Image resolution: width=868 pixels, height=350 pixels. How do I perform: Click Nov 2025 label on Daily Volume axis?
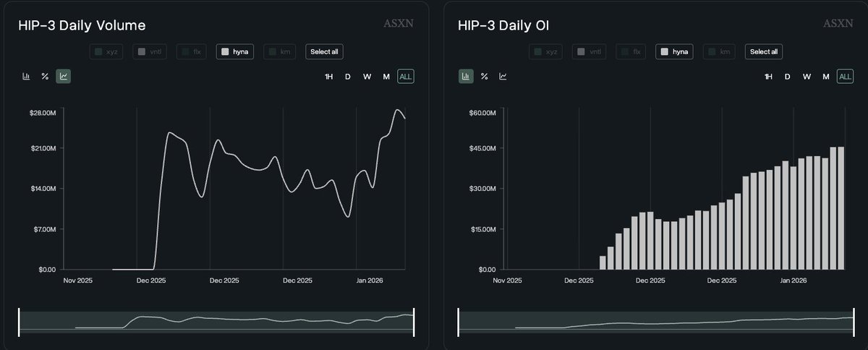[x=79, y=280]
